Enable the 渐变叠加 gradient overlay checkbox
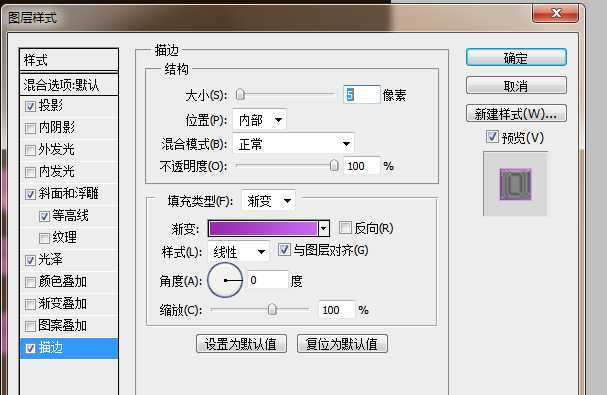 tap(30, 304)
